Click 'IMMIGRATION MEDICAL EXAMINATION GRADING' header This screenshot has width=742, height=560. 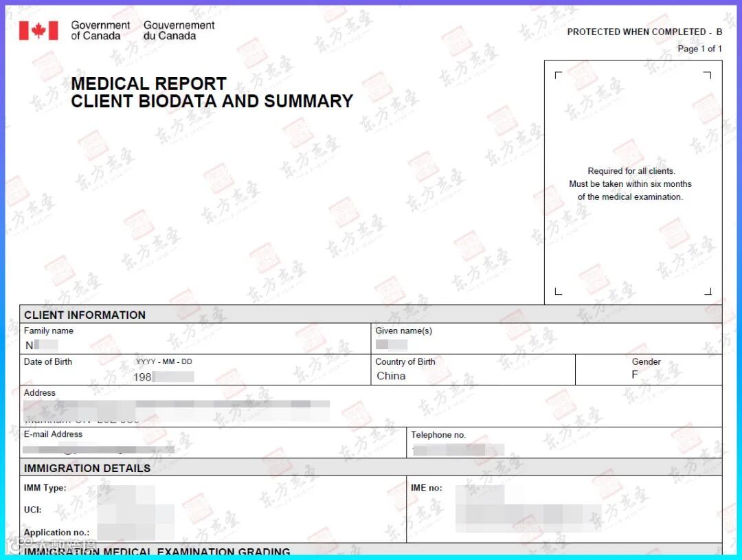[157, 552]
